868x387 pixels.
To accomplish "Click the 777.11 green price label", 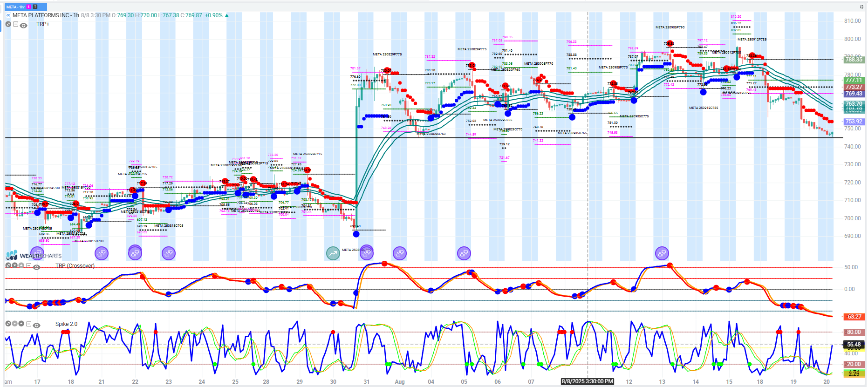I will coord(854,80).
